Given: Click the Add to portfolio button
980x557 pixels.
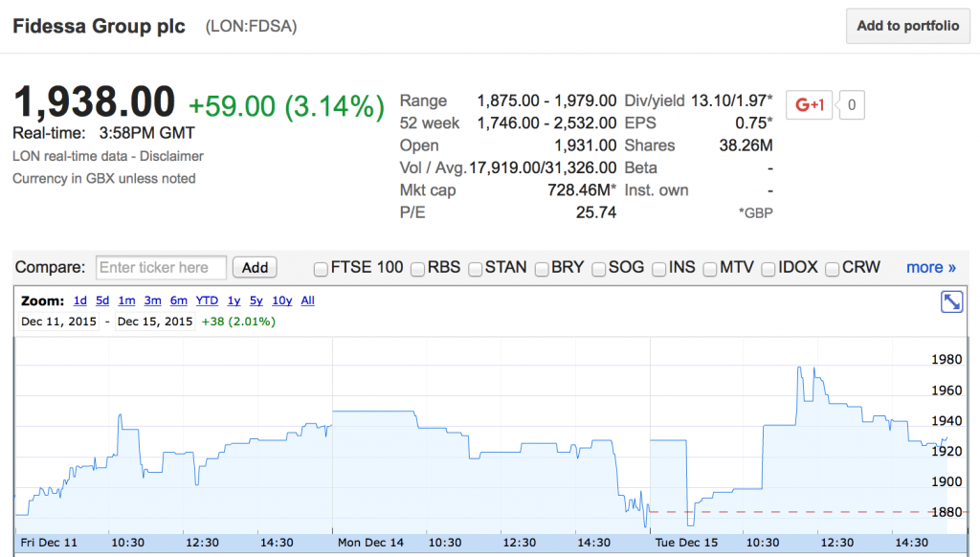Looking at the screenshot, I should (x=907, y=26).
